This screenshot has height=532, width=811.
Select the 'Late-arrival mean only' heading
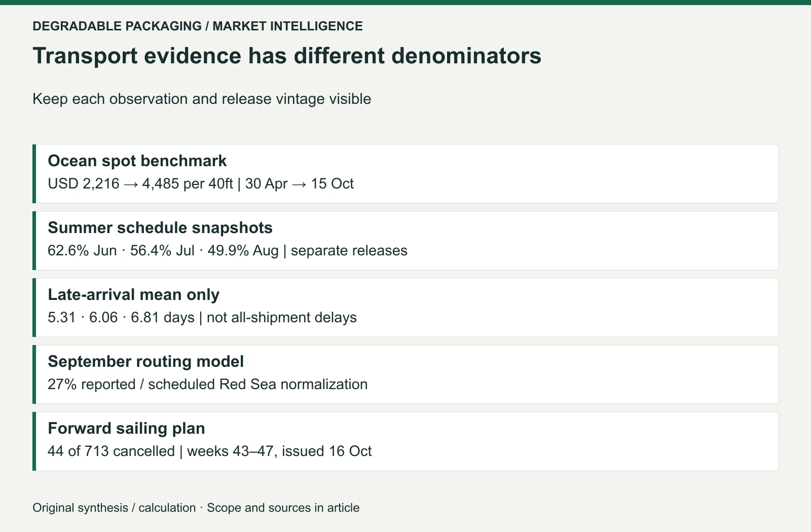click(x=134, y=294)
